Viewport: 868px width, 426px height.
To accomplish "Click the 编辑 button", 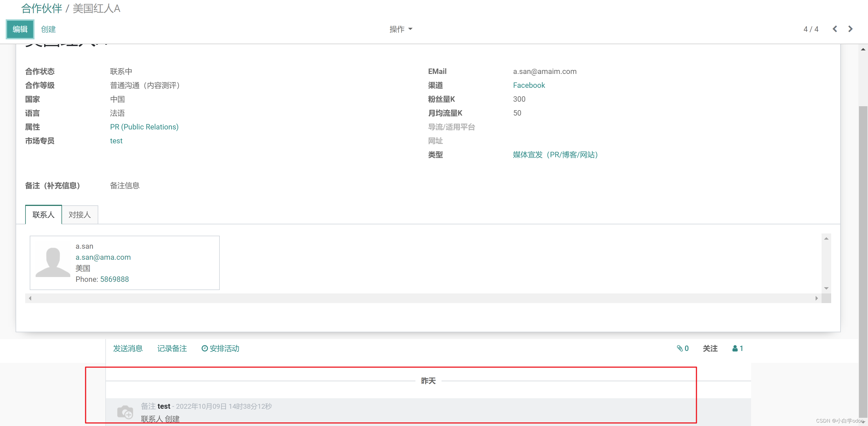I will tap(20, 29).
